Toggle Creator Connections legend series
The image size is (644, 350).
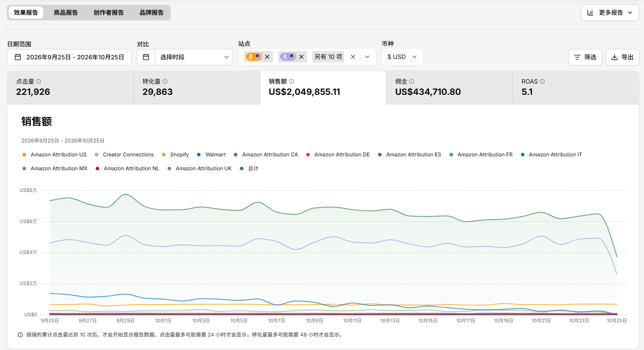click(x=124, y=155)
